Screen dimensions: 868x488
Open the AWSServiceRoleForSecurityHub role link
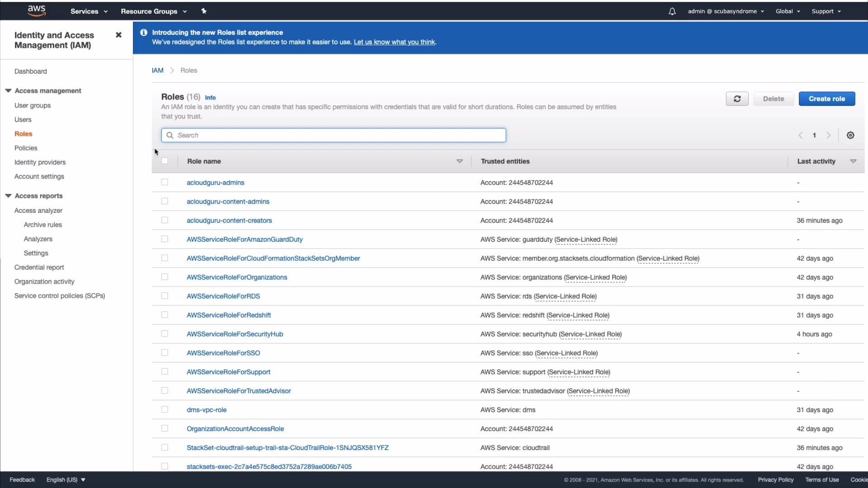pos(235,334)
